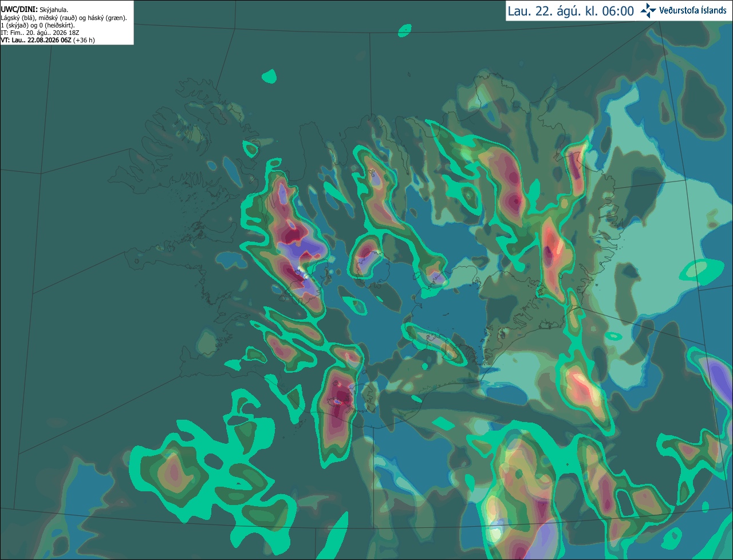This screenshot has width=733, height=560.
Task: Click the IT: Fim. 20. ágú. 2026 18Z line
Action: [40, 33]
